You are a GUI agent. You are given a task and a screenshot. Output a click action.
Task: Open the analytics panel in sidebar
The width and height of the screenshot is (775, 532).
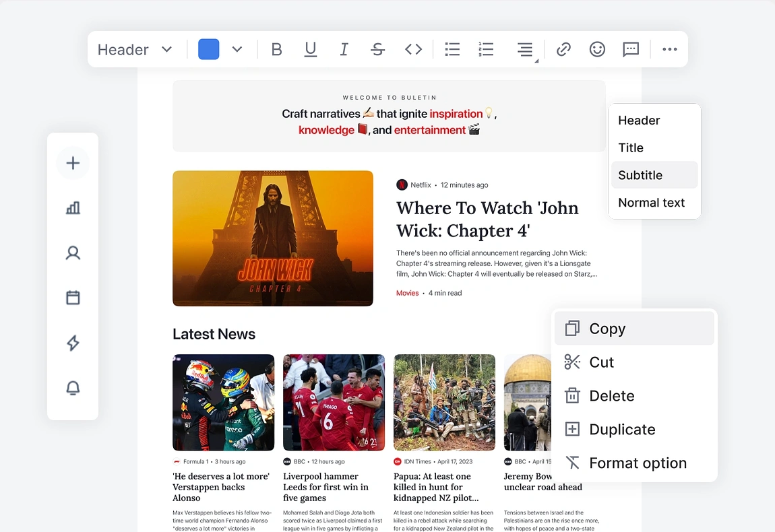[x=73, y=208]
